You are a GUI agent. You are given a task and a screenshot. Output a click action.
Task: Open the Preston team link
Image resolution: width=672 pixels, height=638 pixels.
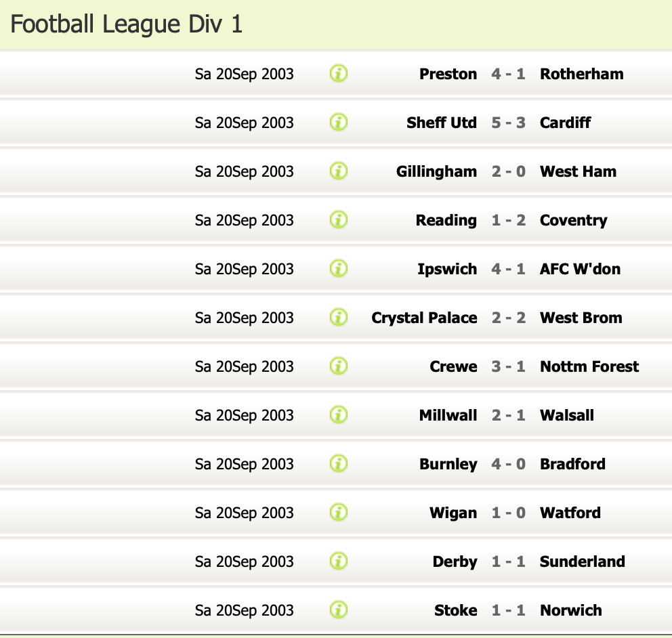[x=448, y=74]
